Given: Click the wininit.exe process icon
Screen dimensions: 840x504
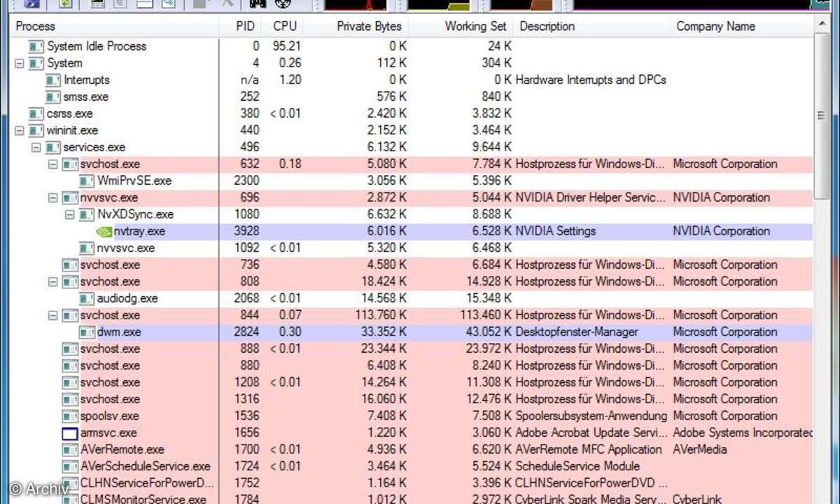Looking at the screenshot, I should click(36, 130).
